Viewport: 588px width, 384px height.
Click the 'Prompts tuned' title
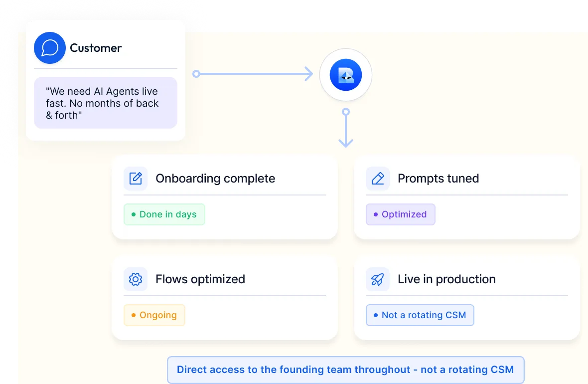pyautogui.click(x=438, y=179)
